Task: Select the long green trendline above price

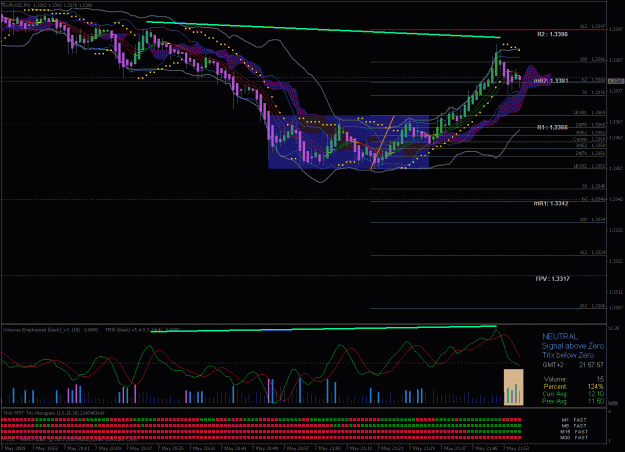Action: [323, 29]
